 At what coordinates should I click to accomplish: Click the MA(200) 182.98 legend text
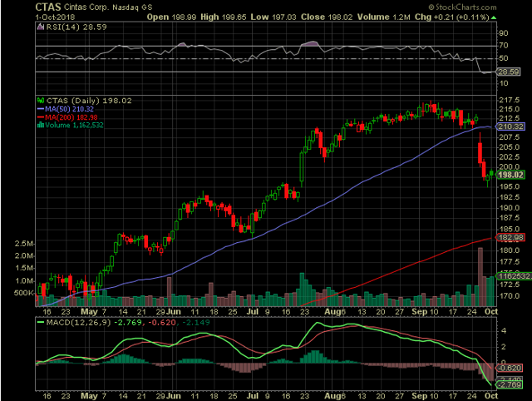(71, 117)
